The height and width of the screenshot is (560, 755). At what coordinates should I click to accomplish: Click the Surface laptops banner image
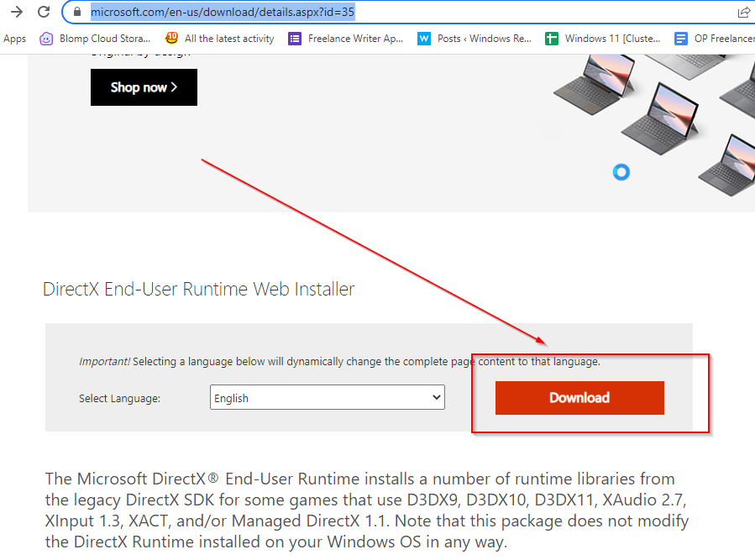coord(654,125)
